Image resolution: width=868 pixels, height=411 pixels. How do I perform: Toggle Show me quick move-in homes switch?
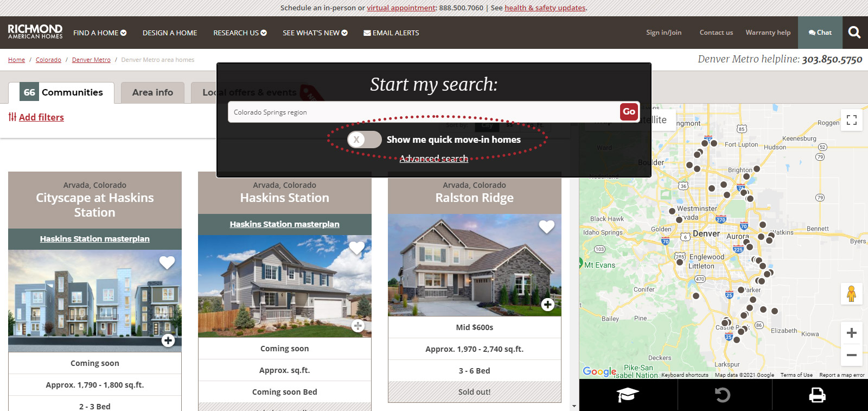[x=365, y=140]
